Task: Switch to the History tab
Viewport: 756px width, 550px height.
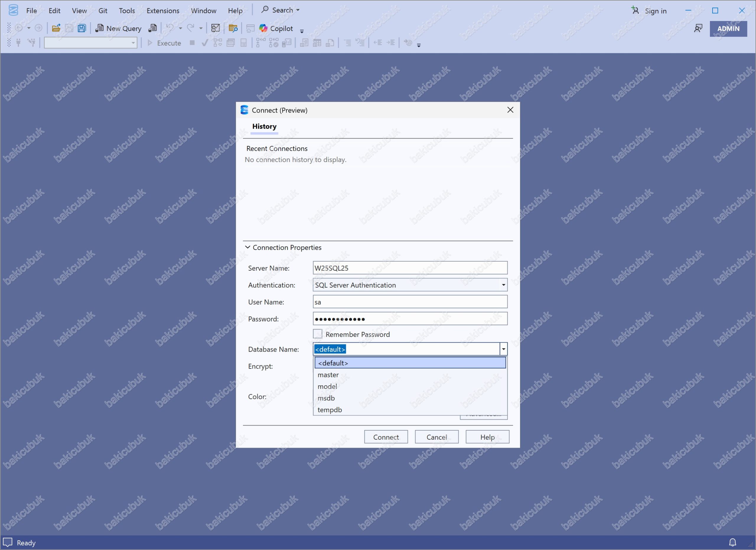Action: [x=264, y=126]
